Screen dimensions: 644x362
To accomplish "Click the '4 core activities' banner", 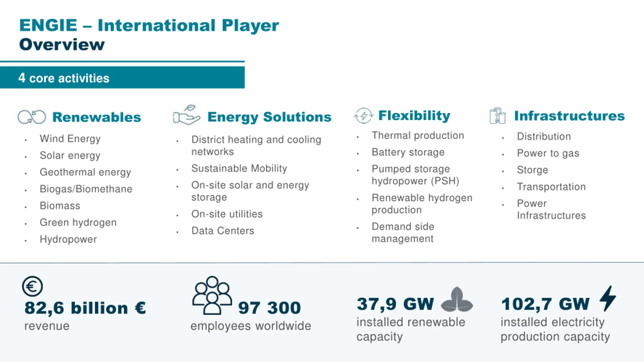I will [122, 78].
